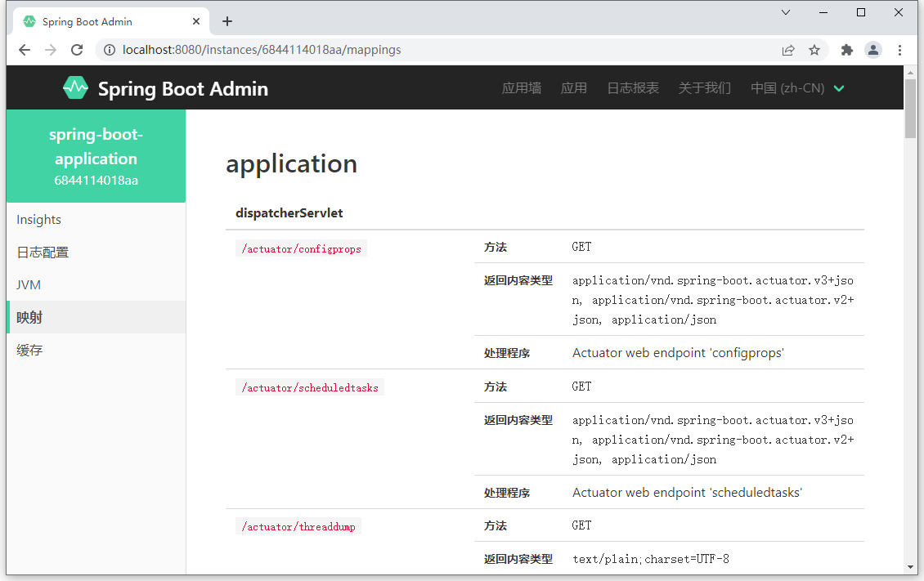Screen dimensions: 924x581
Task: Select the /actuator/configprops mapping path
Action: [301, 248]
